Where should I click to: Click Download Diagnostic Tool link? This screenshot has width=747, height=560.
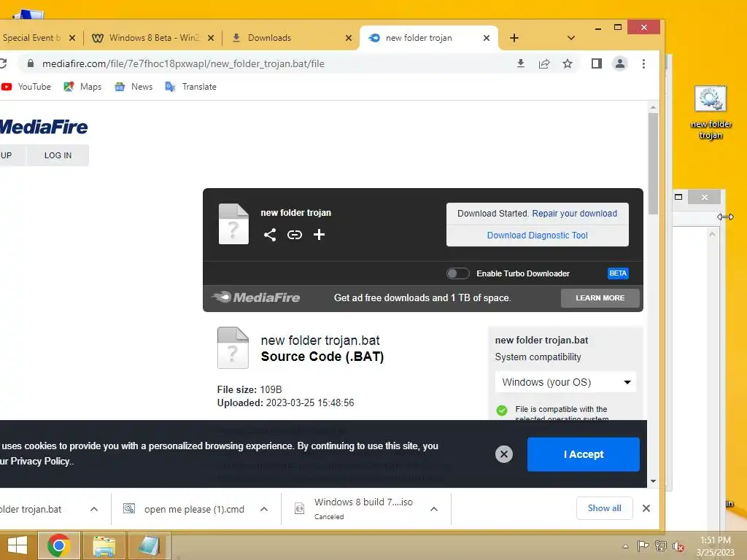pos(538,236)
